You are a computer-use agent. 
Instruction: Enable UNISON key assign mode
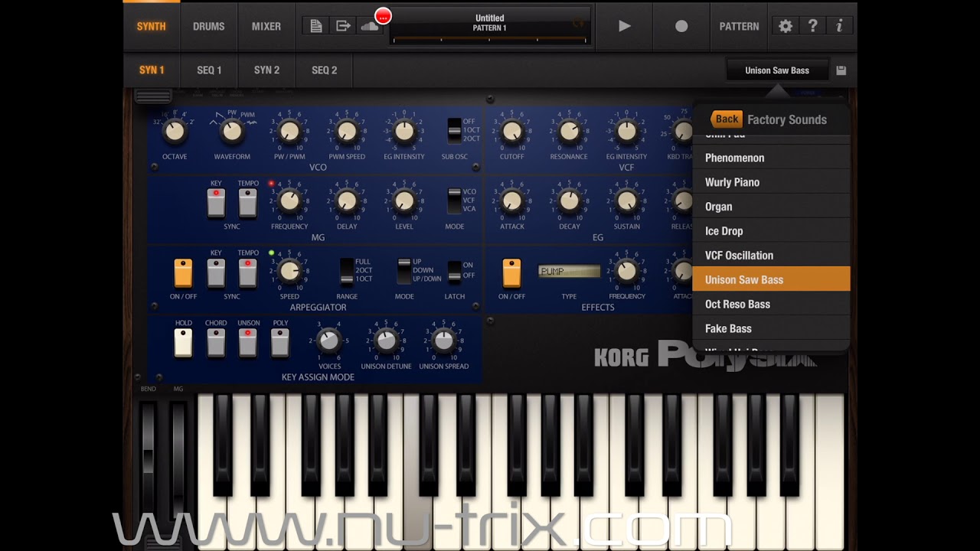(248, 342)
